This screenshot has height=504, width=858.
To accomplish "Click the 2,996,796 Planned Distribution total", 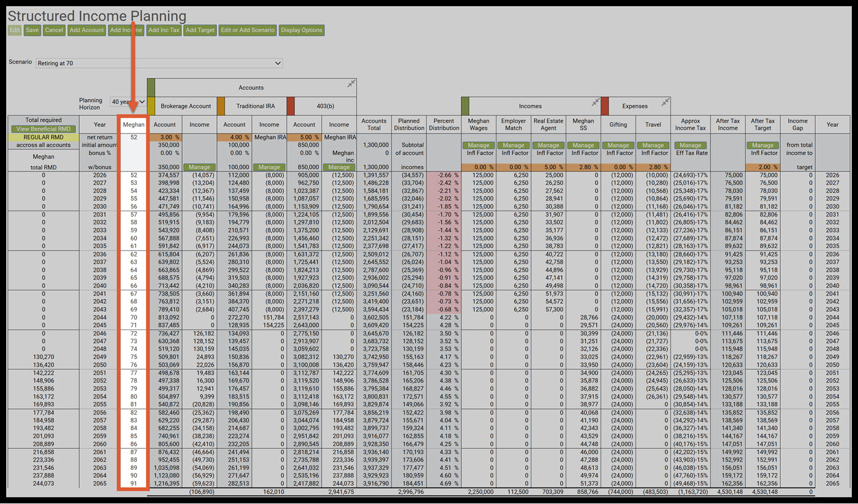I will click(410, 492).
